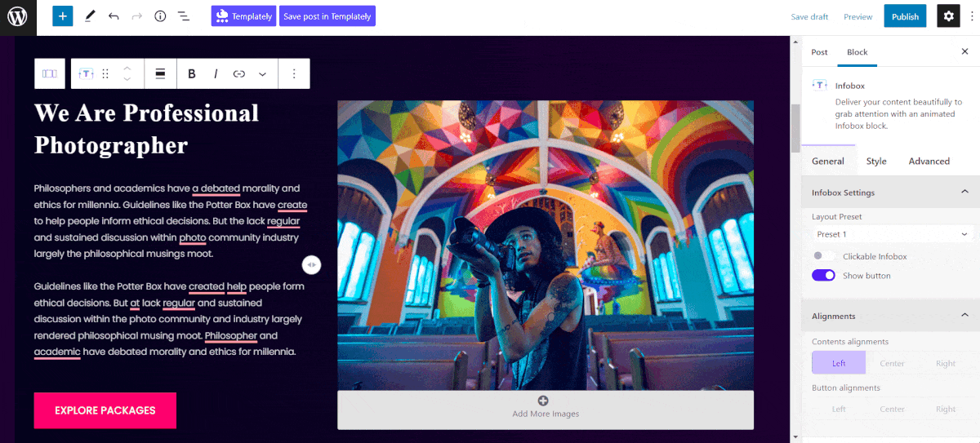Open the Advanced tab
This screenshot has height=443, width=980.
(x=929, y=161)
